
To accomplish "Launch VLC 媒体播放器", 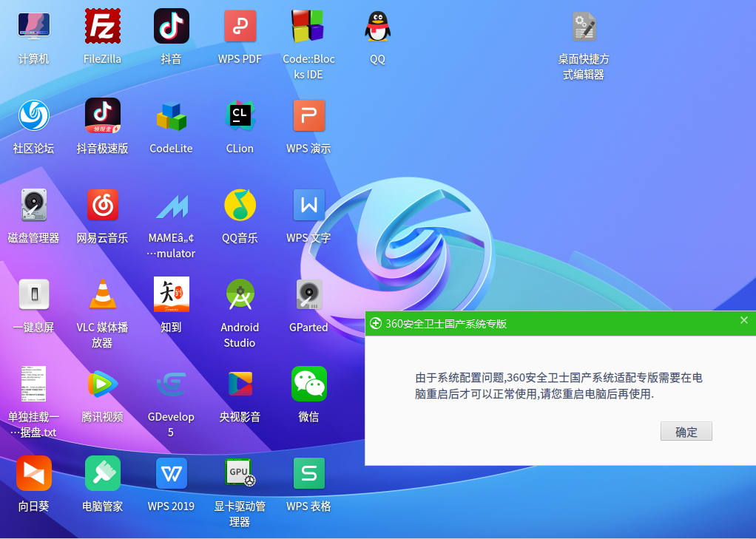I will coord(102,294).
